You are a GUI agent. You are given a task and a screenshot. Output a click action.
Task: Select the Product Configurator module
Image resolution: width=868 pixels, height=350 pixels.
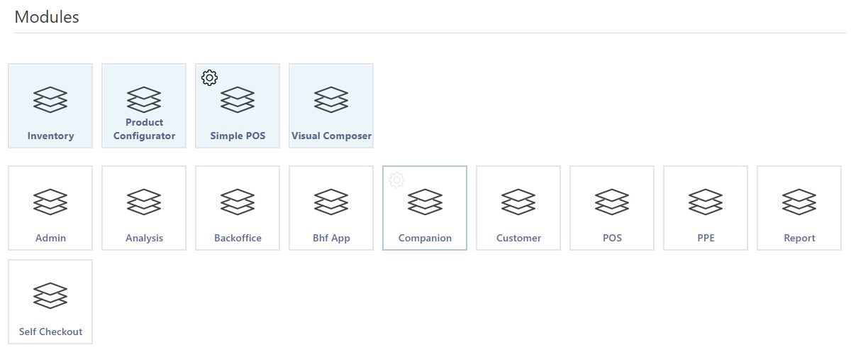coord(144,106)
